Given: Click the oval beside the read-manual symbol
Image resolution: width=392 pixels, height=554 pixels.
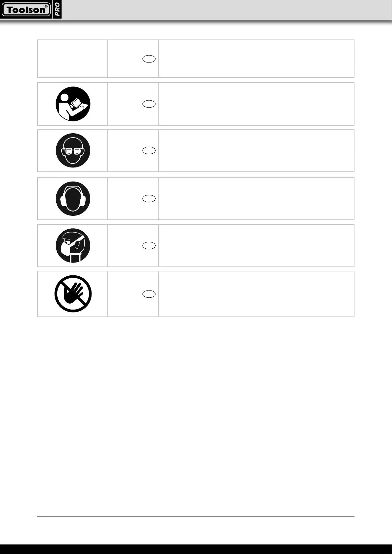Looking at the screenshot, I should [x=149, y=104].
